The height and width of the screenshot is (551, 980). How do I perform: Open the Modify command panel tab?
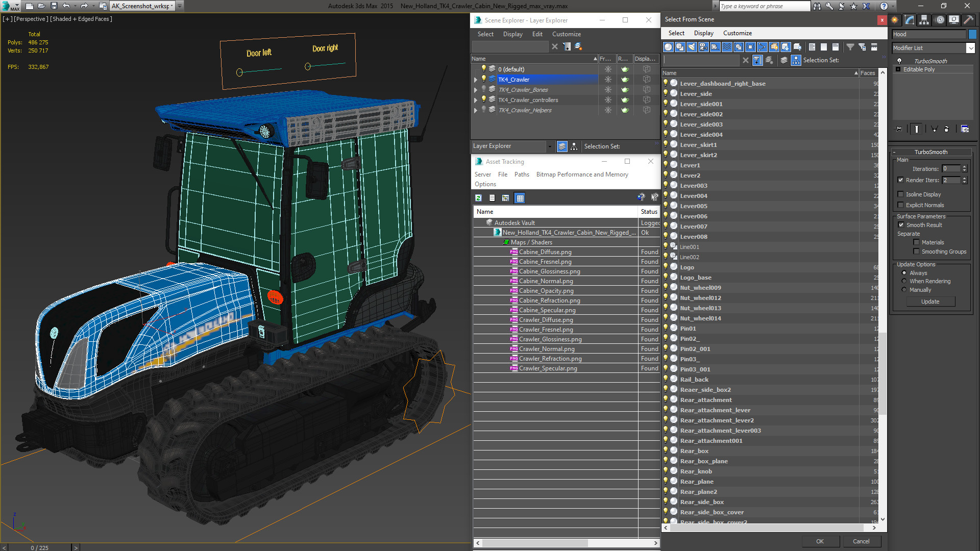click(x=910, y=20)
